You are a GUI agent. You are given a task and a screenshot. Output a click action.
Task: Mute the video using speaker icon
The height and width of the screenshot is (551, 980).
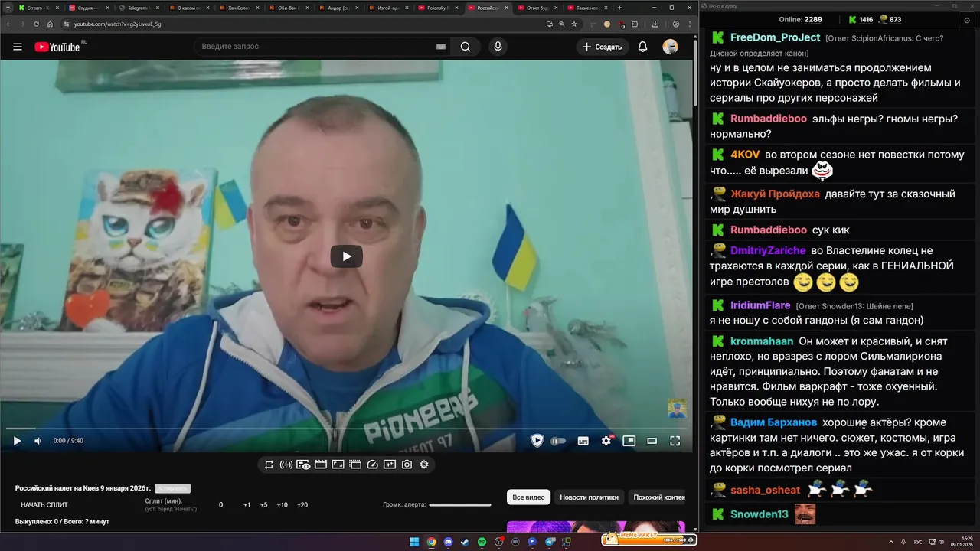click(x=38, y=441)
